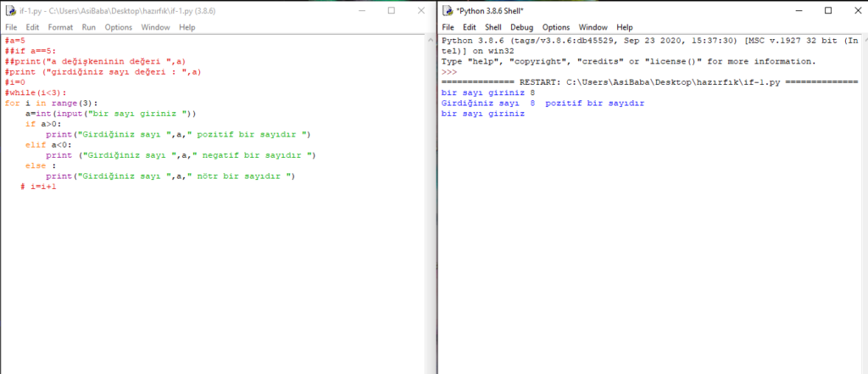
Task: Open the editor's Edit menu
Action: click(x=32, y=27)
